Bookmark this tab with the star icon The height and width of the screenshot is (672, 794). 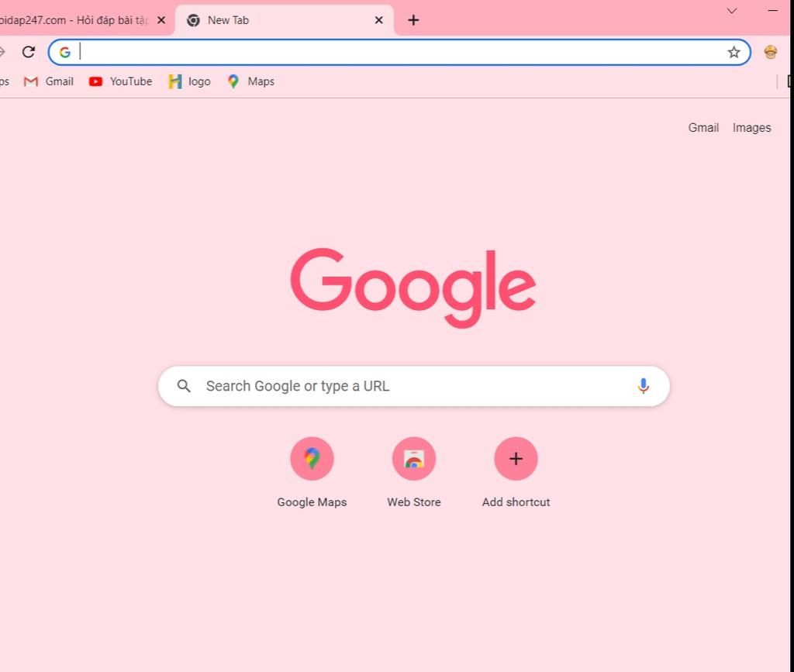(734, 52)
